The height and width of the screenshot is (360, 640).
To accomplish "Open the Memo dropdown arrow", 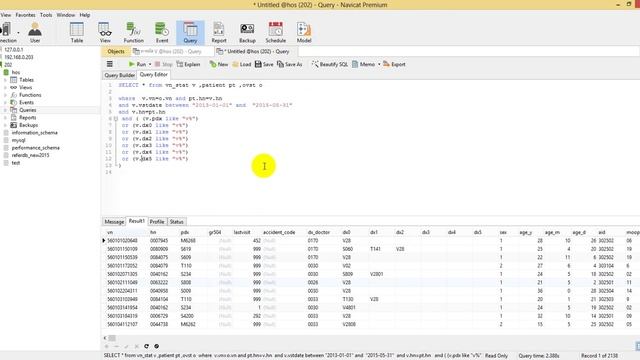I will point(379,64).
